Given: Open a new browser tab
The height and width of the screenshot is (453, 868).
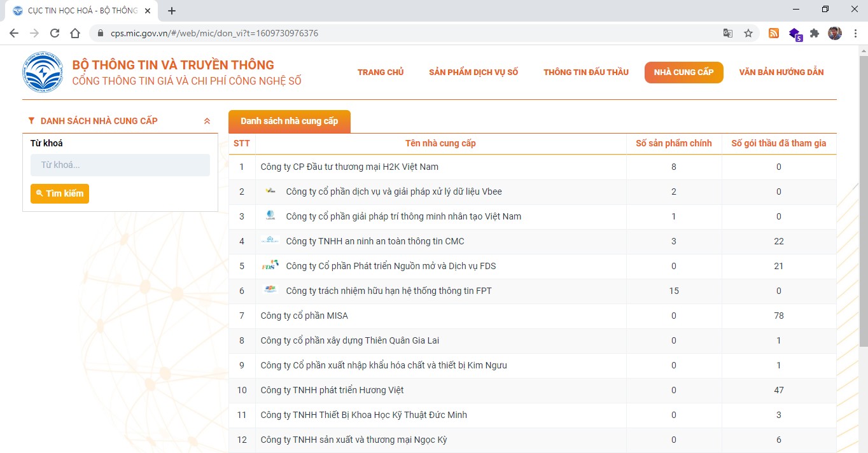Looking at the screenshot, I should [x=171, y=11].
